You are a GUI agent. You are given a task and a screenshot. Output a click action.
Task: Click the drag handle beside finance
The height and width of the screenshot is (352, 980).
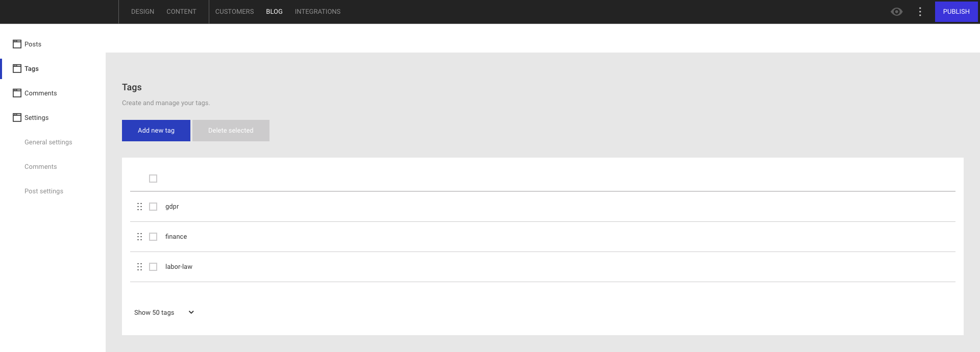point(140,237)
